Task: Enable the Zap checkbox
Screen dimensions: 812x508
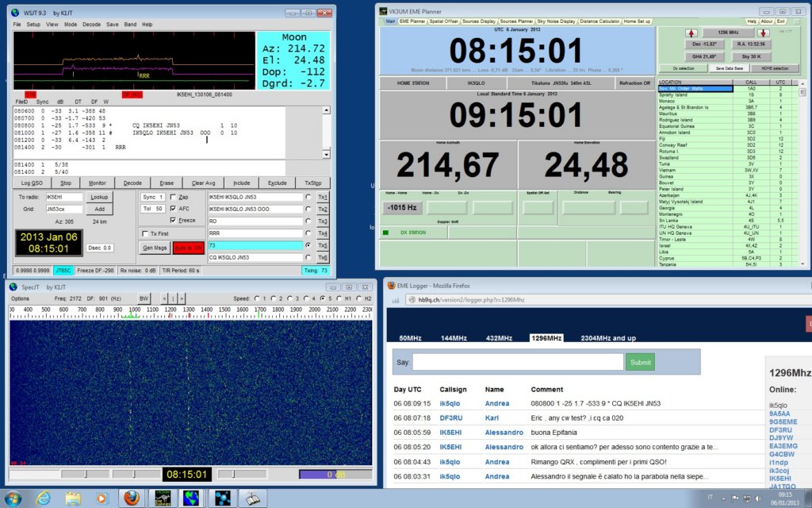Action: click(x=173, y=197)
